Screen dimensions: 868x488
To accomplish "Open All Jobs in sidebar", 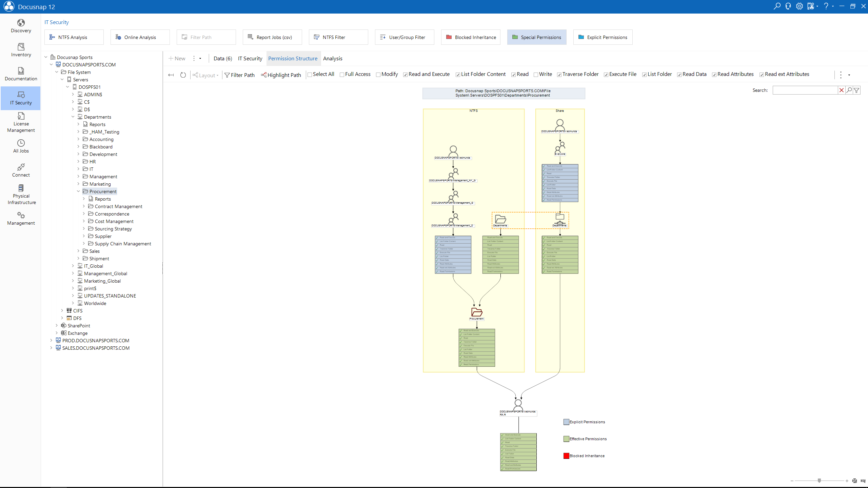I will pyautogui.click(x=21, y=146).
